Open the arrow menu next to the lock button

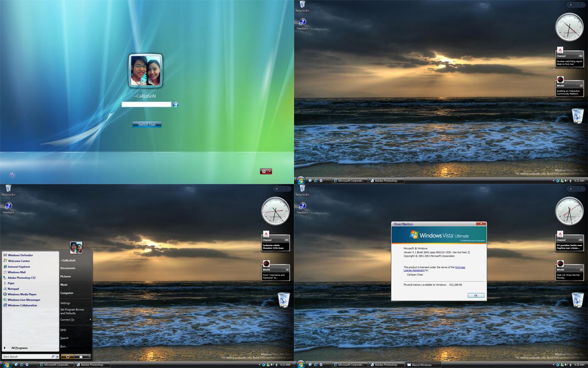(x=89, y=356)
